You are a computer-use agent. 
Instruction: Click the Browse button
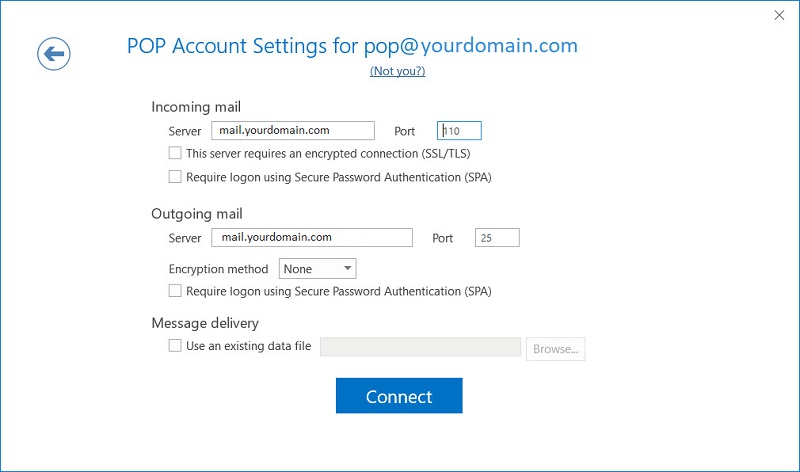pos(555,348)
